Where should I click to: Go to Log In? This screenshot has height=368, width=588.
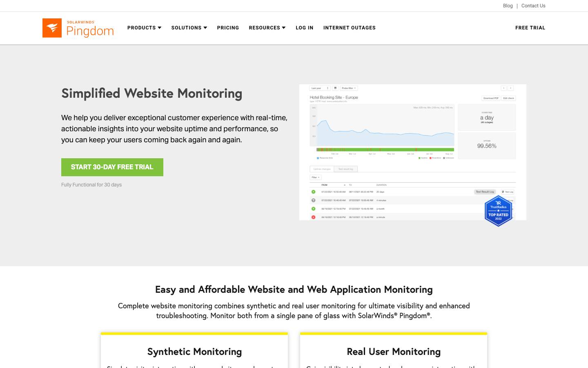coord(305,28)
